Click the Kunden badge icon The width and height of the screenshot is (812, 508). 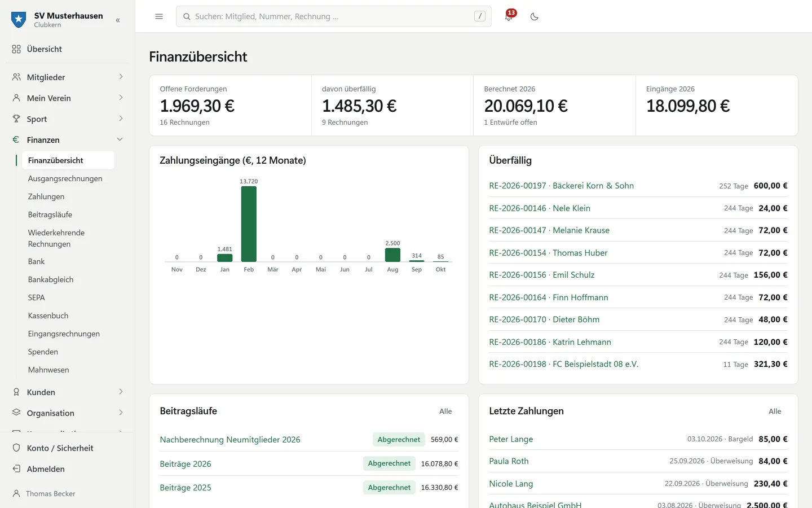[x=16, y=392]
